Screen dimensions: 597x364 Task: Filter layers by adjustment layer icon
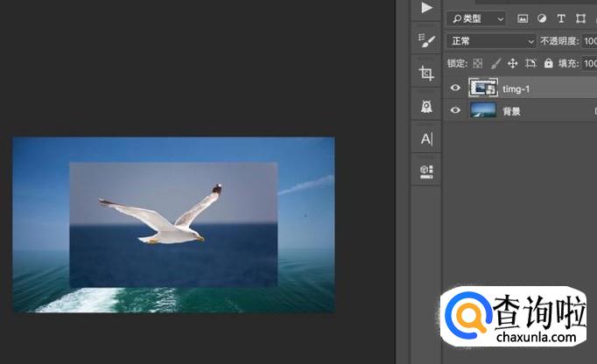pyautogui.click(x=541, y=18)
